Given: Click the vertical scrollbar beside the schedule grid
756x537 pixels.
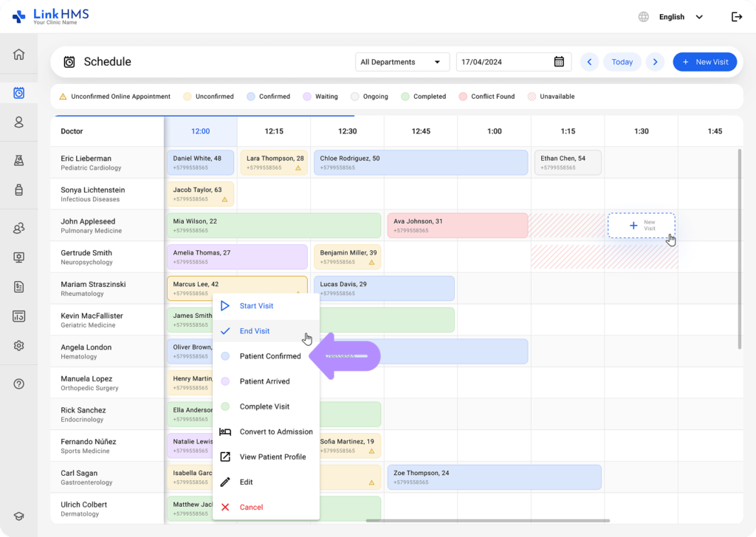Looking at the screenshot, I should point(740,249).
